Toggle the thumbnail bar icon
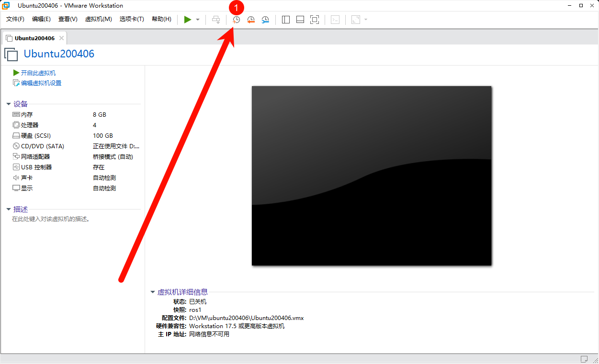 tap(300, 20)
